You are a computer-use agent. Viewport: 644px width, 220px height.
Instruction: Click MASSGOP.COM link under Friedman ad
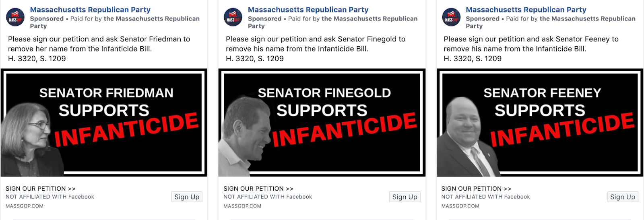(25, 206)
